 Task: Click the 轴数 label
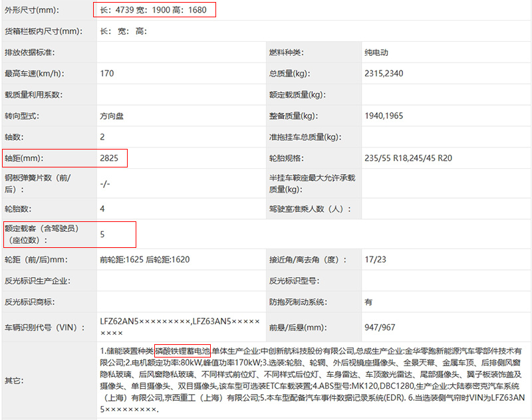coord(14,137)
